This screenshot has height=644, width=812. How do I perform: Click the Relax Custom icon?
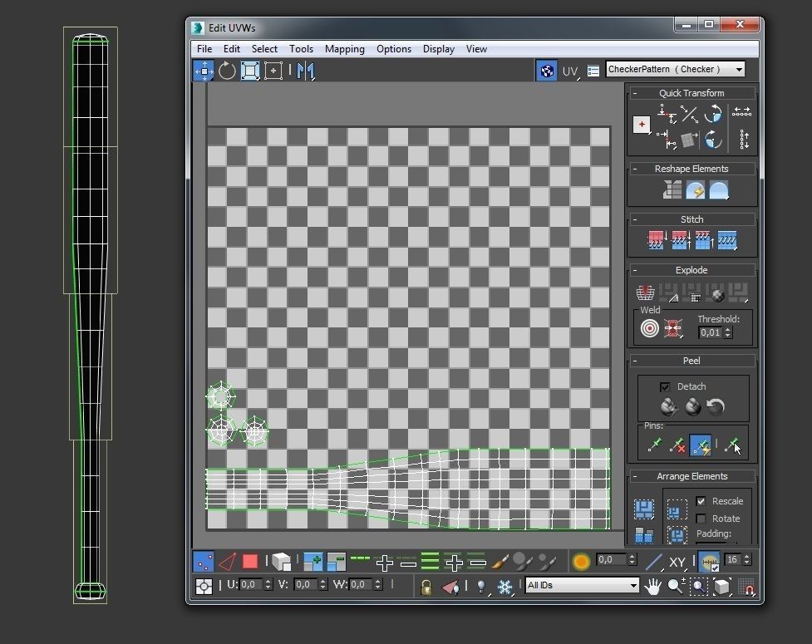click(x=719, y=190)
